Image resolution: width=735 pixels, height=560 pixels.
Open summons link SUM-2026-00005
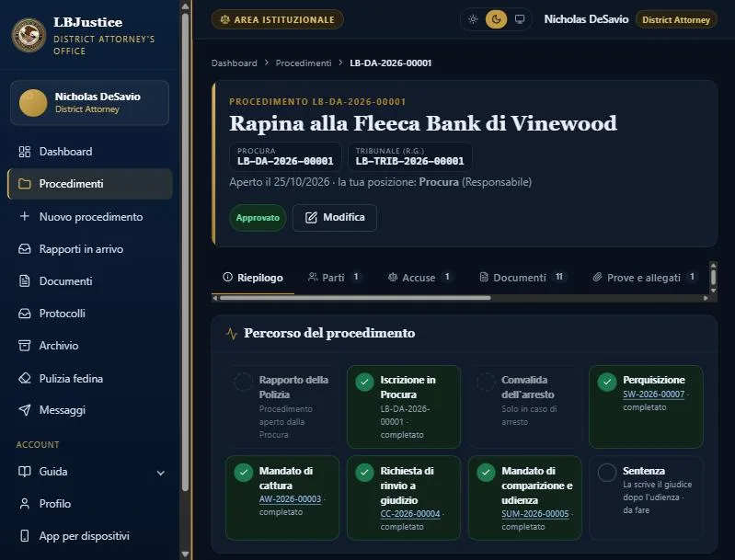tap(534, 514)
